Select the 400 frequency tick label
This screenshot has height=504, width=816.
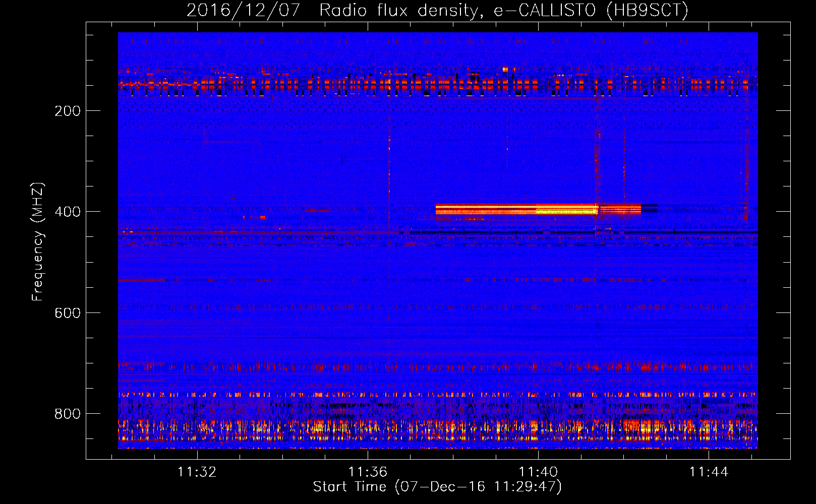[68, 212]
